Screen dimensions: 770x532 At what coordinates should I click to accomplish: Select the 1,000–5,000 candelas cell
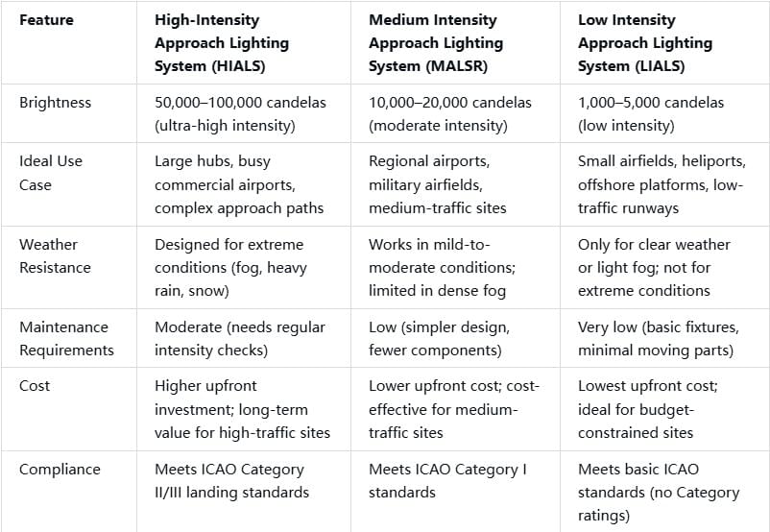click(x=651, y=113)
